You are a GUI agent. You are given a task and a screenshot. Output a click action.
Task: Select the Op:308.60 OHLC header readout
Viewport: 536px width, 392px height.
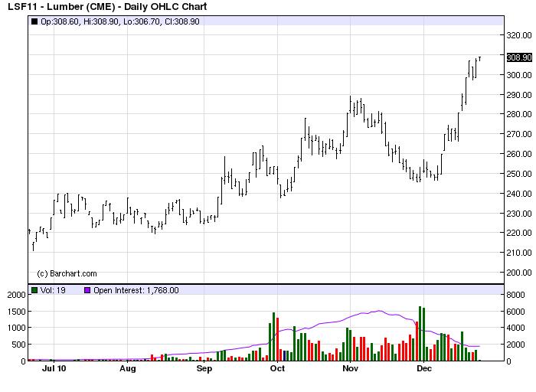pos(58,21)
